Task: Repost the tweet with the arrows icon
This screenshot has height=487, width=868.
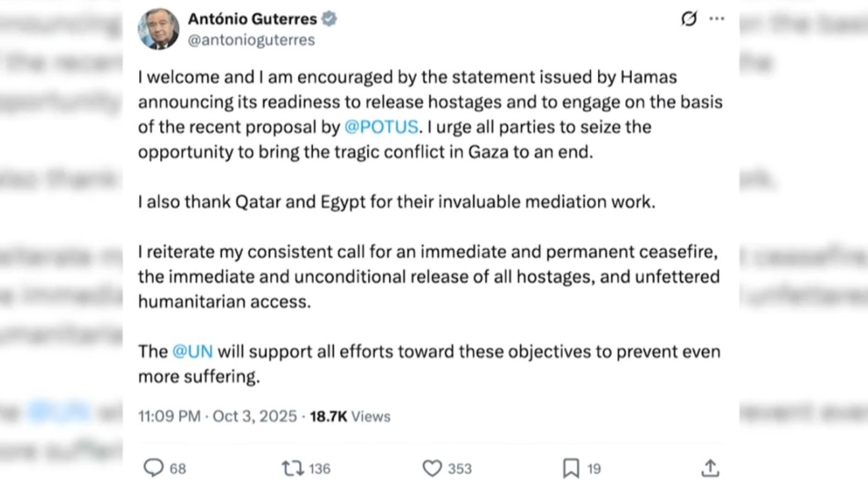Action: pyautogui.click(x=292, y=468)
